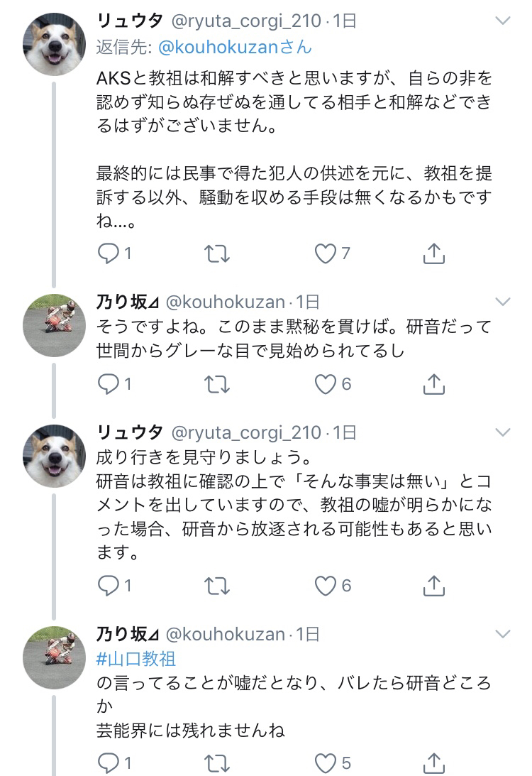532x776 pixels.
Task: Share the #山口教祖 tweet
Action: (x=433, y=763)
